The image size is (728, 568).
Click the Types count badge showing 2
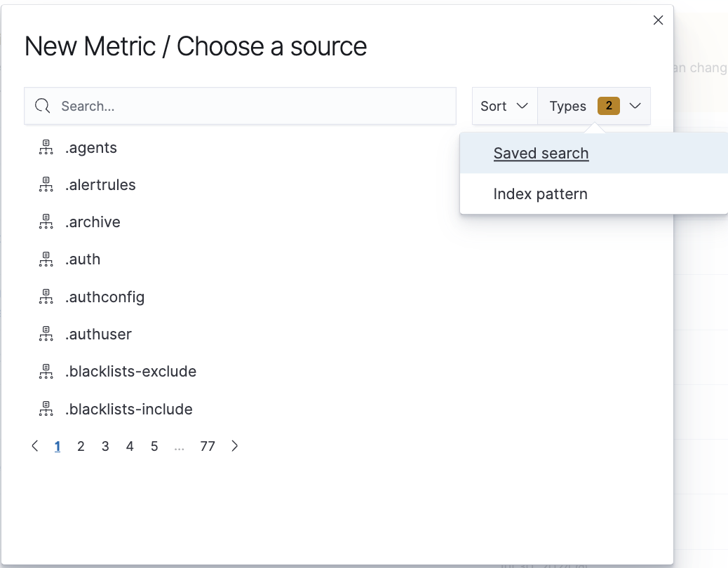pyautogui.click(x=608, y=106)
